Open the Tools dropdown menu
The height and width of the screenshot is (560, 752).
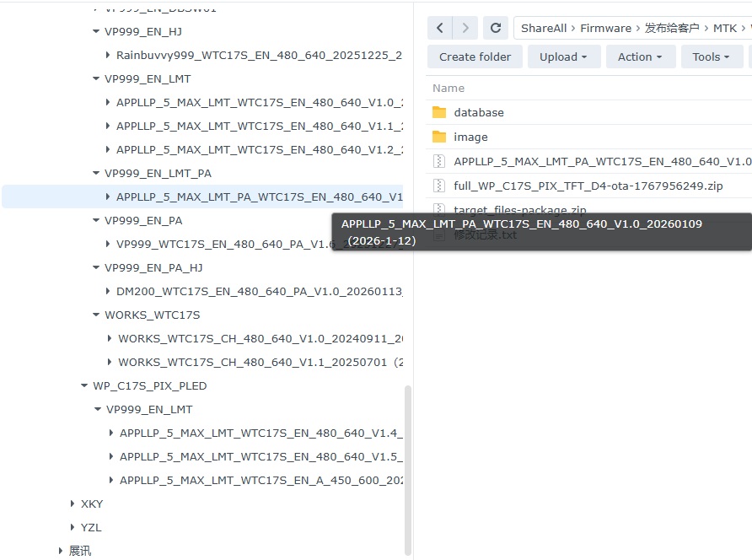(x=711, y=57)
